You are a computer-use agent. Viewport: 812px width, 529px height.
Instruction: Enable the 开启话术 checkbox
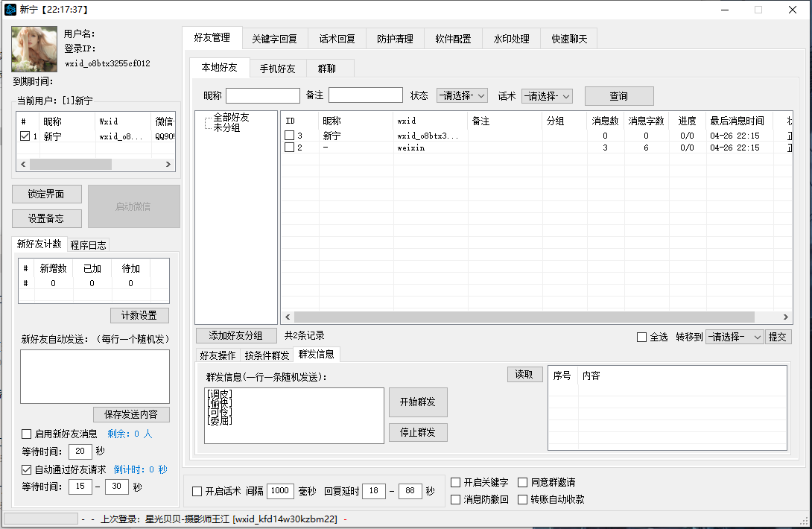coord(197,491)
